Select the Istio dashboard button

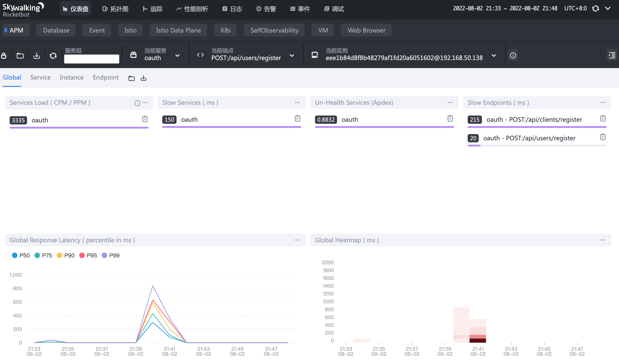click(130, 30)
